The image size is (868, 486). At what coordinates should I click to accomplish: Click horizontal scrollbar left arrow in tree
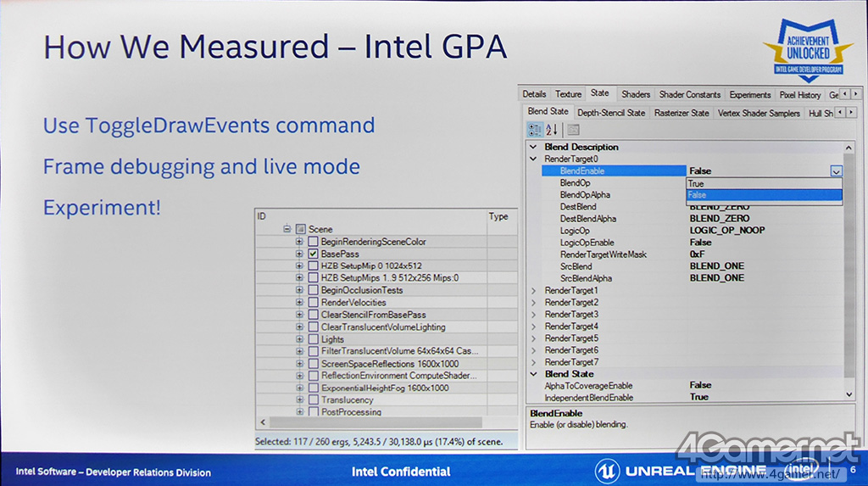(263, 422)
